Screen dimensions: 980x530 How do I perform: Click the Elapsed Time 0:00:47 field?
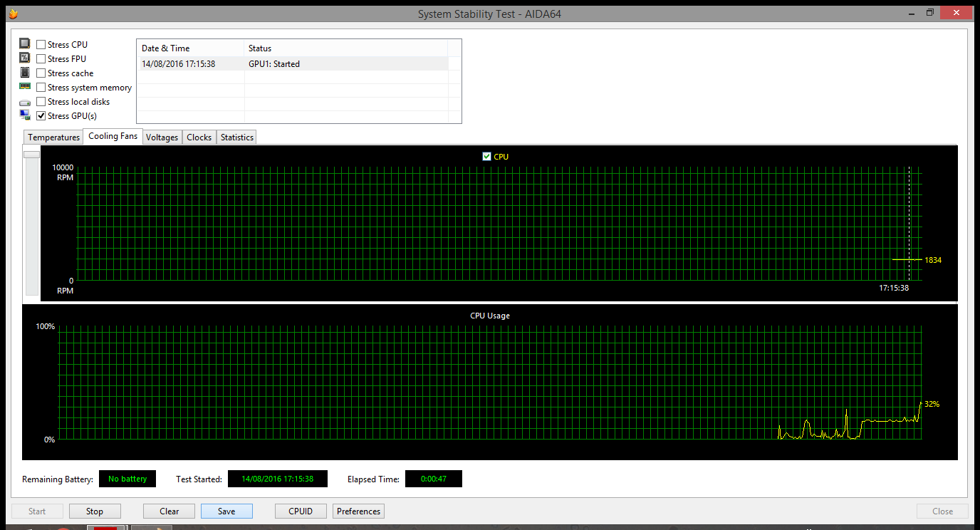click(433, 479)
